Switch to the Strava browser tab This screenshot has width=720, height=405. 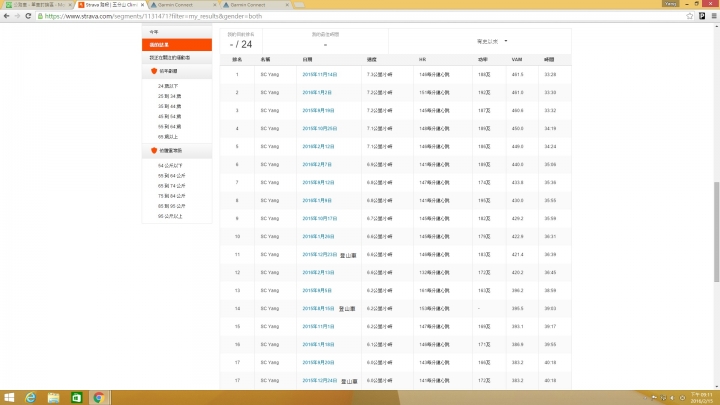tap(110, 5)
